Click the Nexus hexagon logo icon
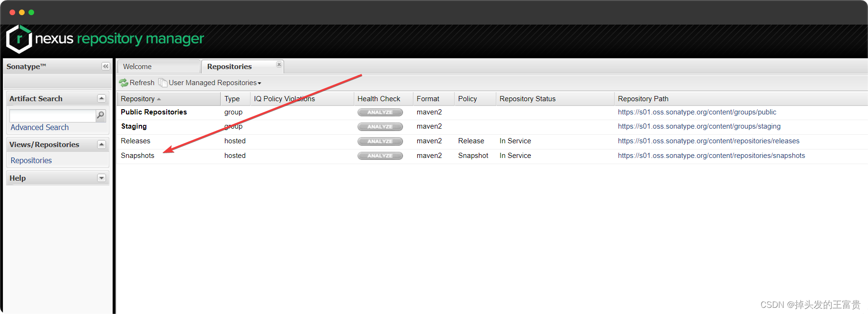The width and height of the screenshot is (868, 314). click(19, 39)
